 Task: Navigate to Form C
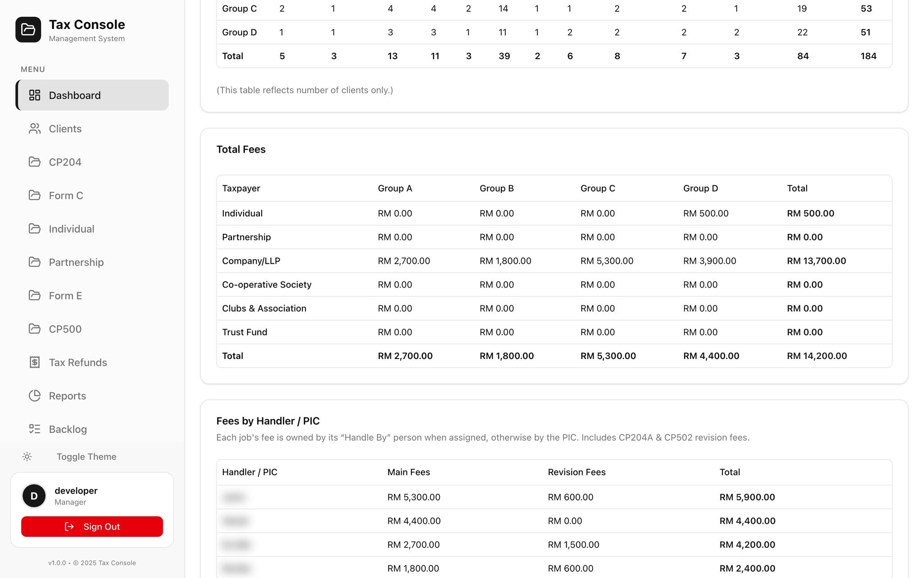pyautogui.click(x=92, y=196)
